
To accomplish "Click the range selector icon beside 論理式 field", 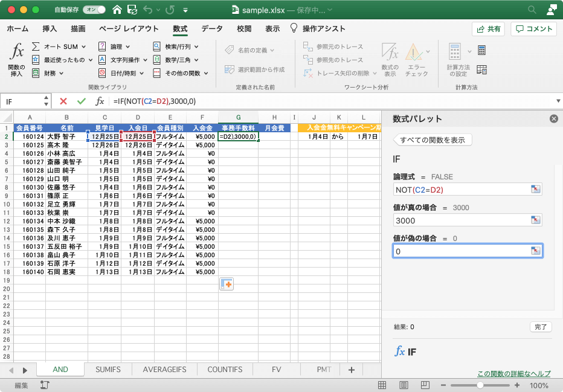I will pos(535,190).
